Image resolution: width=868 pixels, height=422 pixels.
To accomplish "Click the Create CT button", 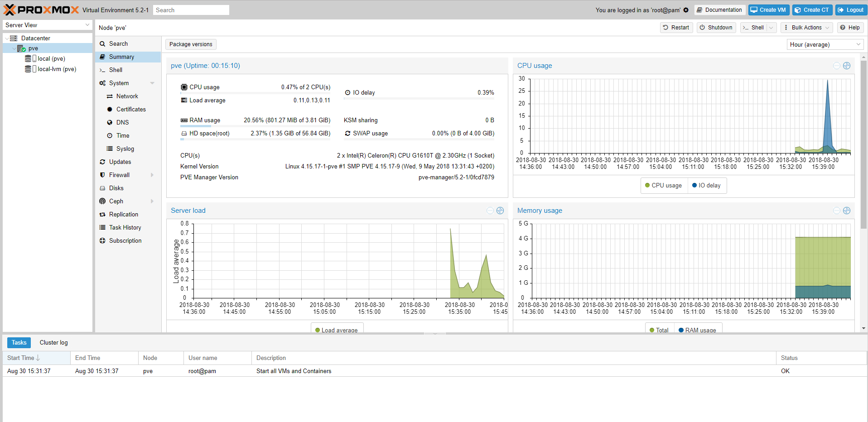I will coord(812,10).
